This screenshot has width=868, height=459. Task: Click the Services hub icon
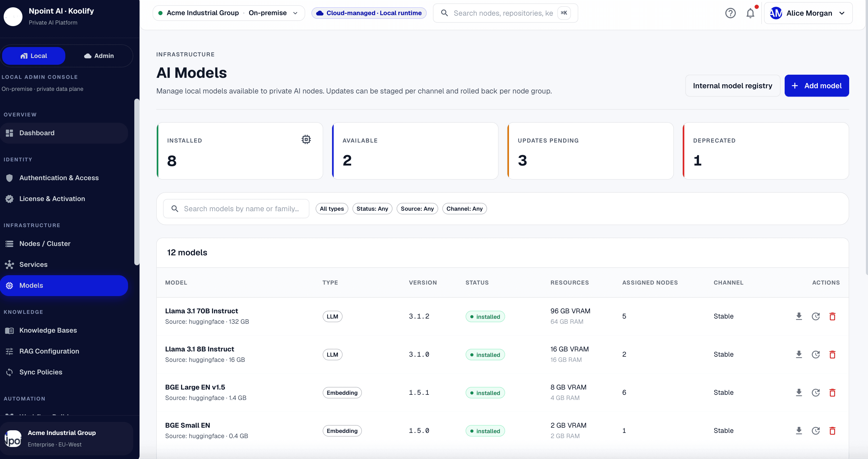pos(9,264)
